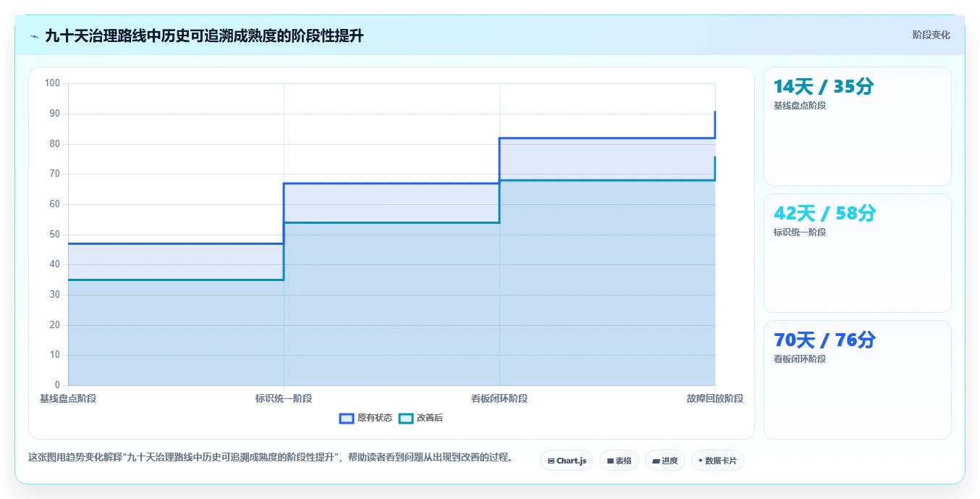Open the 14天 / 35分 data card
The width and height of the screenshot is (980, 499).
pos(858,127)
